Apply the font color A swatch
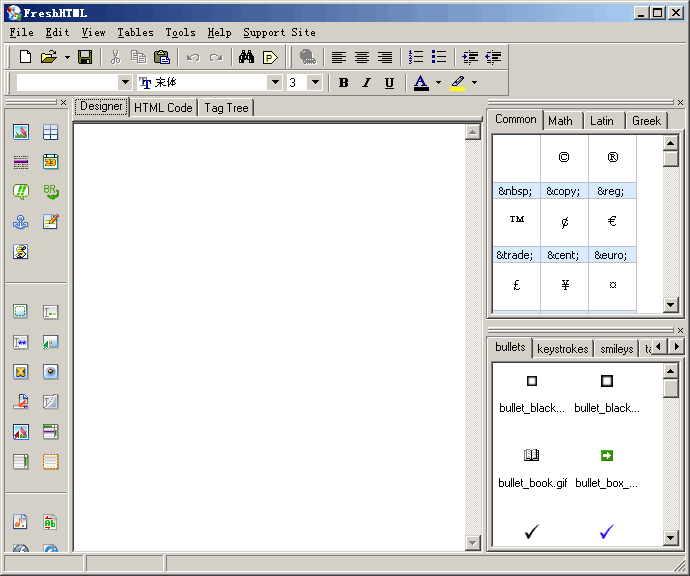The image size is (690, 576). pos(421,83)
